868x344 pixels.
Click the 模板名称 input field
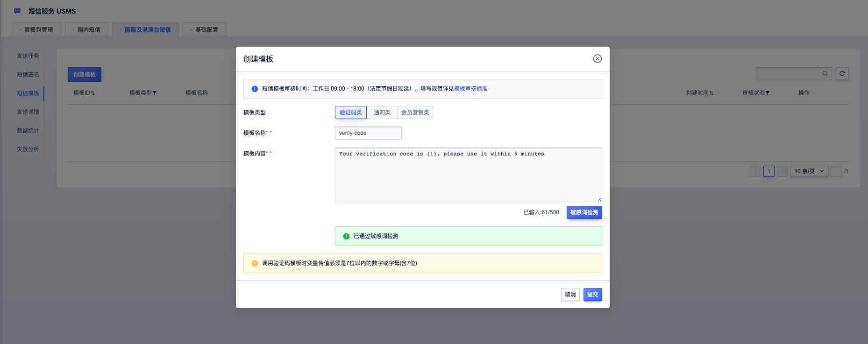click(x=368, y=133)
